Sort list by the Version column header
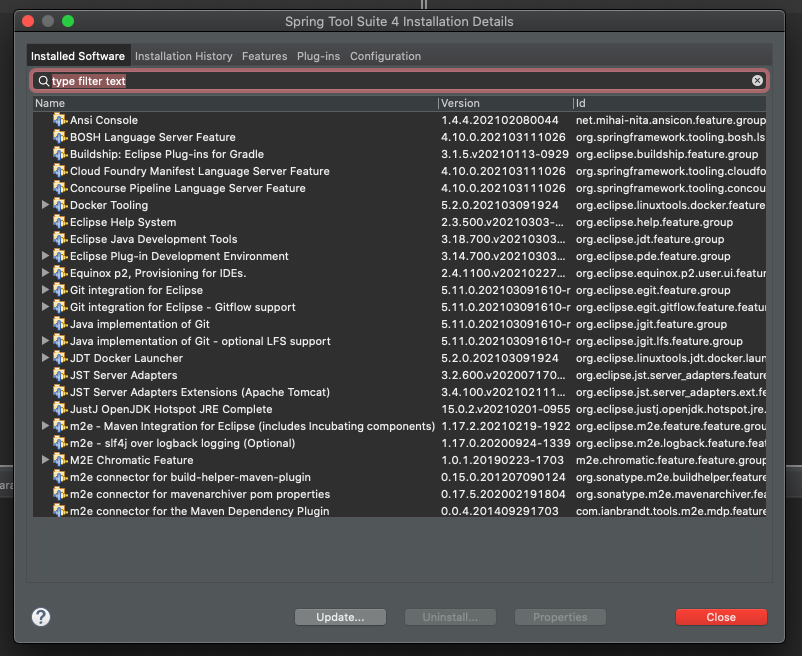 point(505,103)
